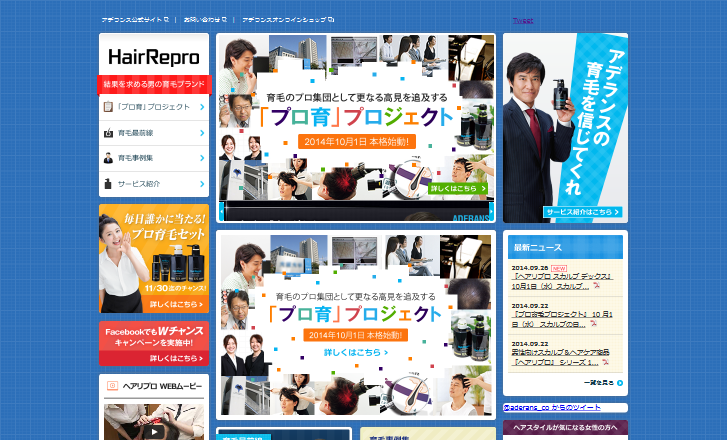Click the icon beside 育毛最前線 in the sidebar
This screenshot has height=440, width=727.
tap(108, 133)
